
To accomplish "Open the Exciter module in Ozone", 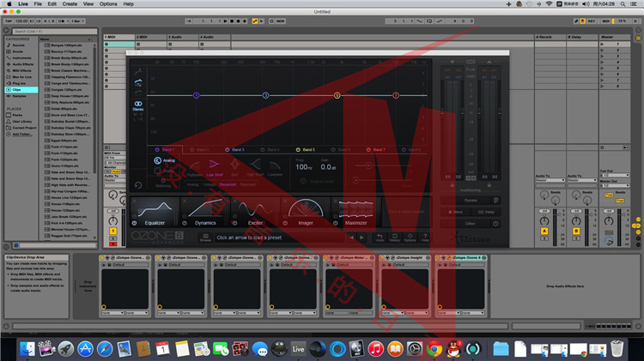I will [x=256, y=212].
